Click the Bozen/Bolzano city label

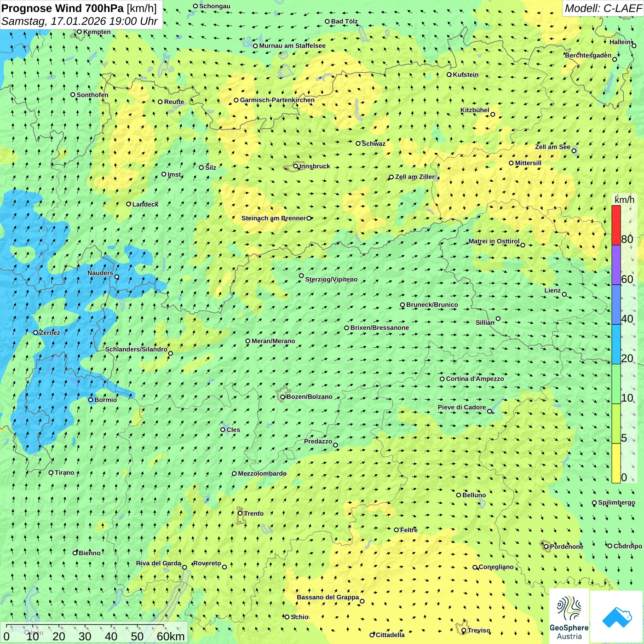pyautogui.click(x=309, y=397)
